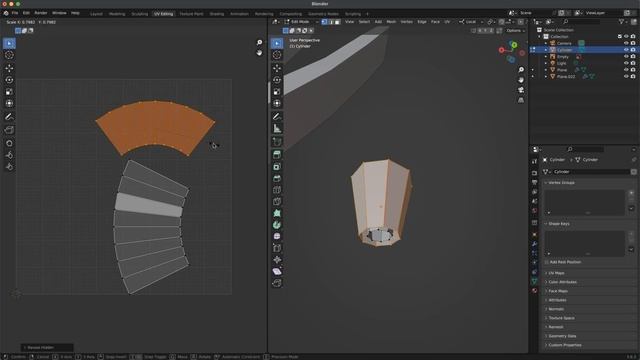The height and width of the screenshot is (360, 640).
Task: Expand the Geometry Data panel
Action: [x=561, y=336]
